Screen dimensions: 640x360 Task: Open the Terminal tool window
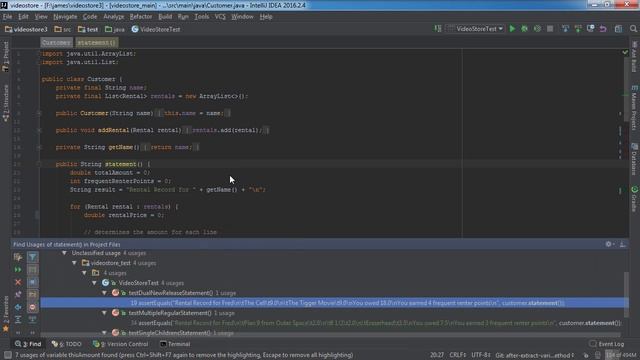[176, 344]
